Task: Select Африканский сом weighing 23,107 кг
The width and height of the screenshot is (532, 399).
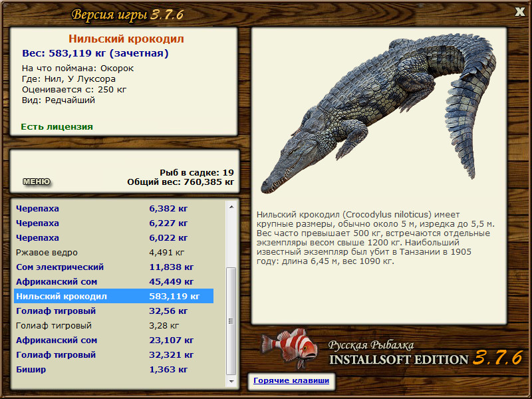Action: point(114,340)
